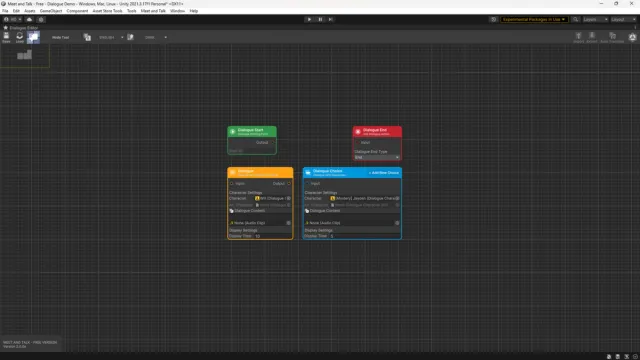Viewport: 640px width, 360px height.
Task: Click the language icon next to ENGLISH
Action: (87, 37)
